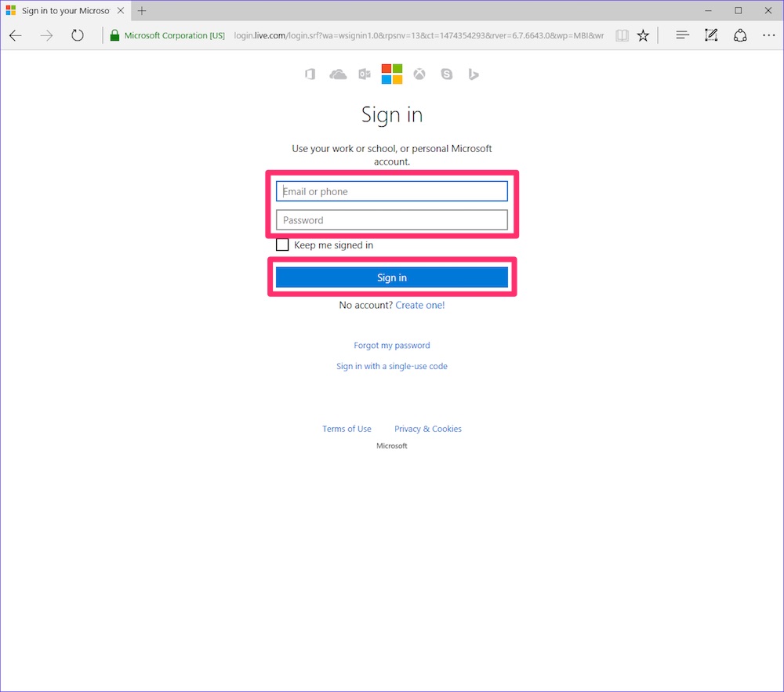Image resolution: width=784 pixels, height=692 pixels.
Task: Click the address bar URL
Action: [419, 35]
